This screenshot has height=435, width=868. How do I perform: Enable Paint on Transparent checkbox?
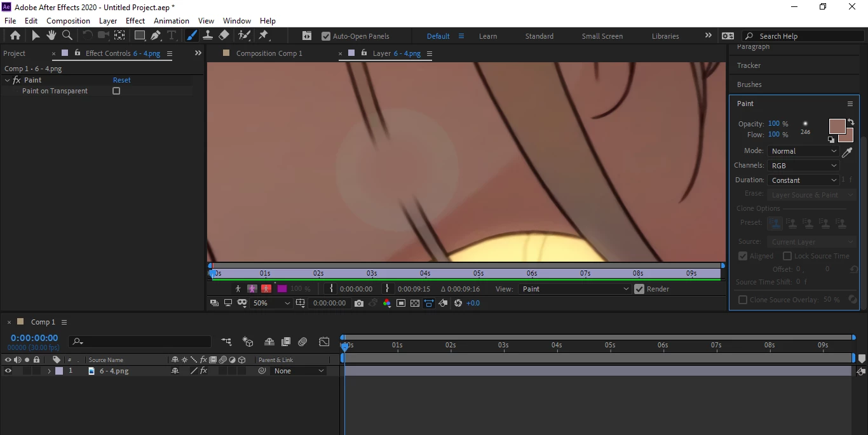tap(116, 91)
